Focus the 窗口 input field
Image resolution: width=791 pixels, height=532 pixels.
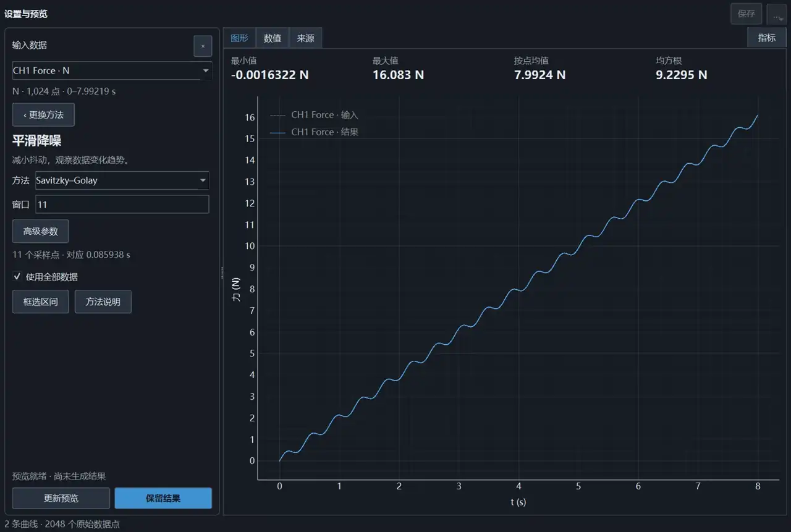coord(122,205)
